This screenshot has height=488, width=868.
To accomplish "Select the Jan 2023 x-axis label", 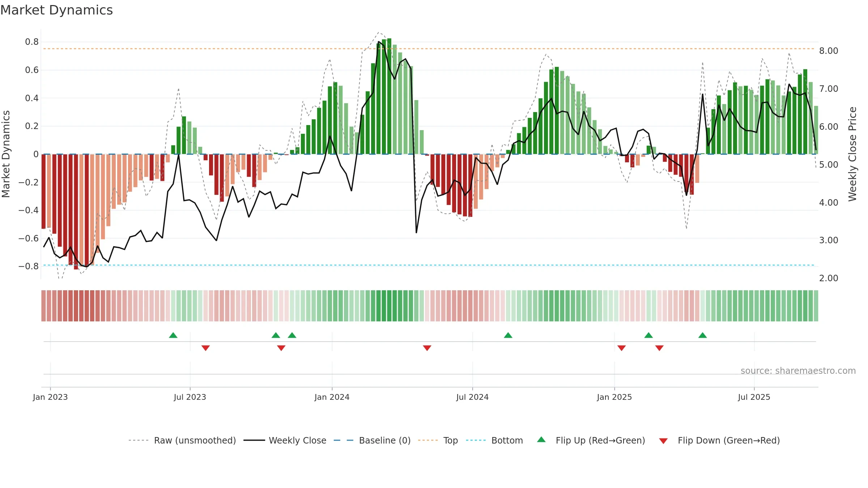I will pos(50,397).
